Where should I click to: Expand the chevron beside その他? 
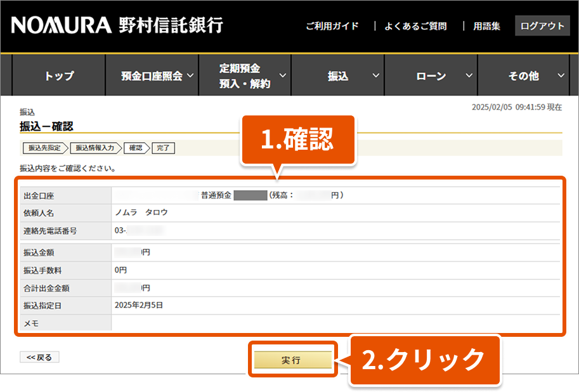pyautogui.click(x=561, y=75)
